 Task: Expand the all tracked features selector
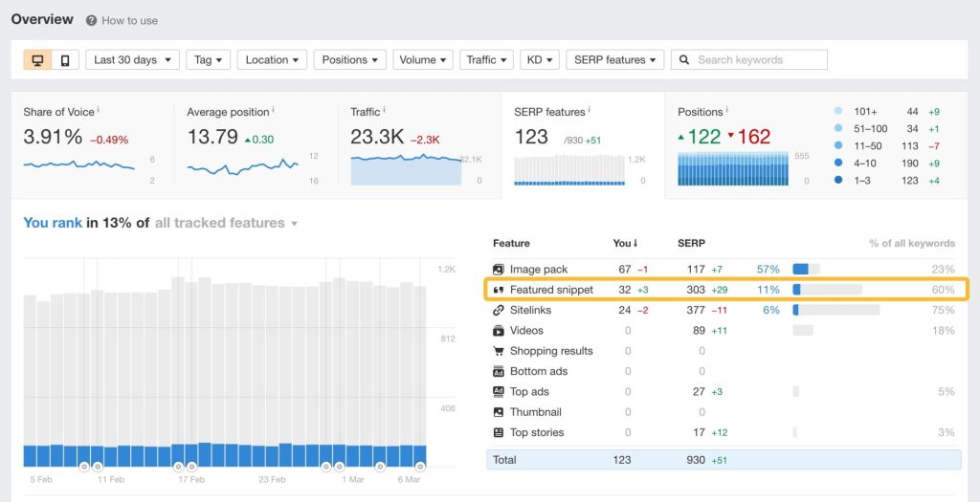(x=226, y=223)
